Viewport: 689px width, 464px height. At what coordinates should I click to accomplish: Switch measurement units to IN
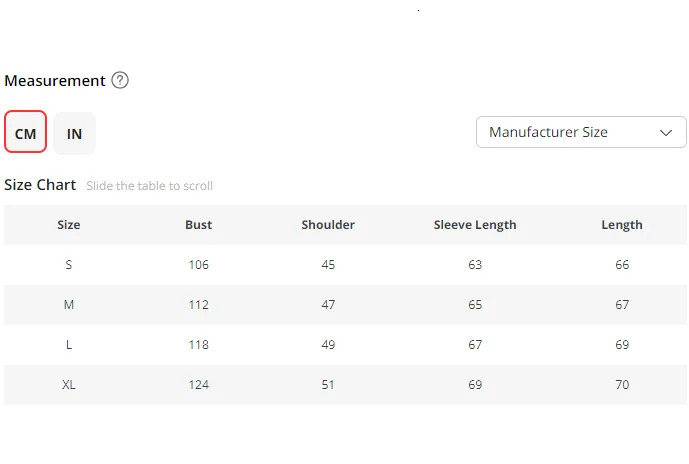pos(74,133)
